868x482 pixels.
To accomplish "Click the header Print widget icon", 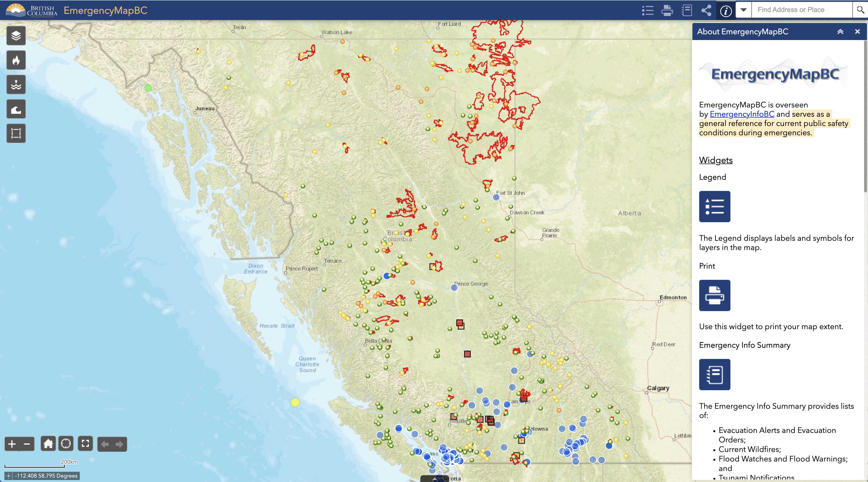I will (x=667, y=10).
